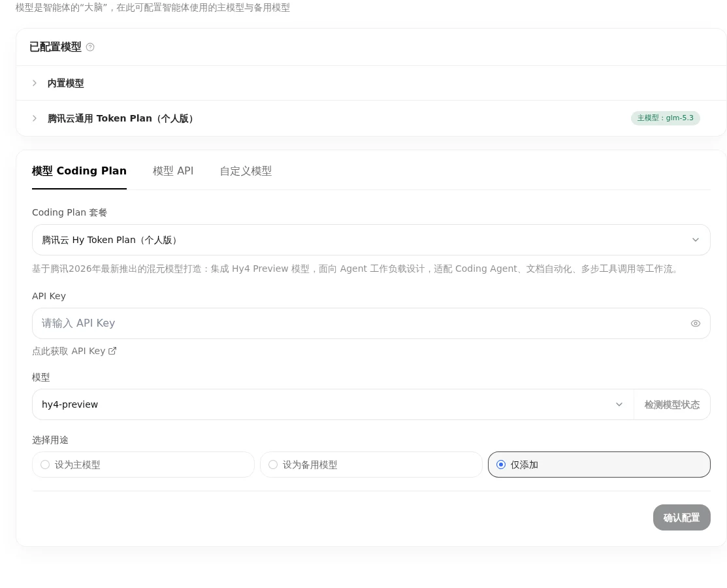Viewport: 727px width, 588px height.
Task: Switch to the 模型 Coding Plan tab
Action: (79, 171)
